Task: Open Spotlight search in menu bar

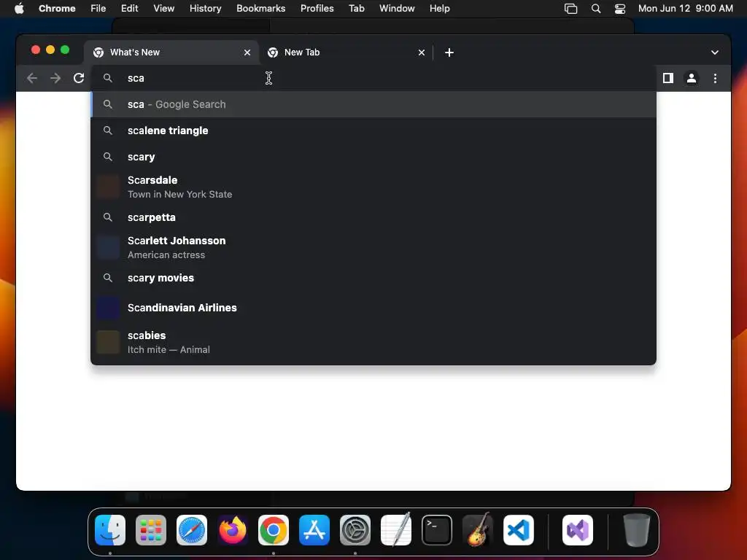Action: (x=595, y=9)
